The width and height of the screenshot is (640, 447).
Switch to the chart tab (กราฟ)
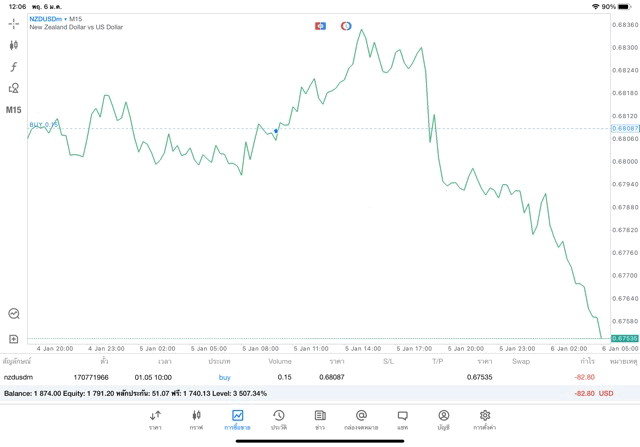coord(196,419)
